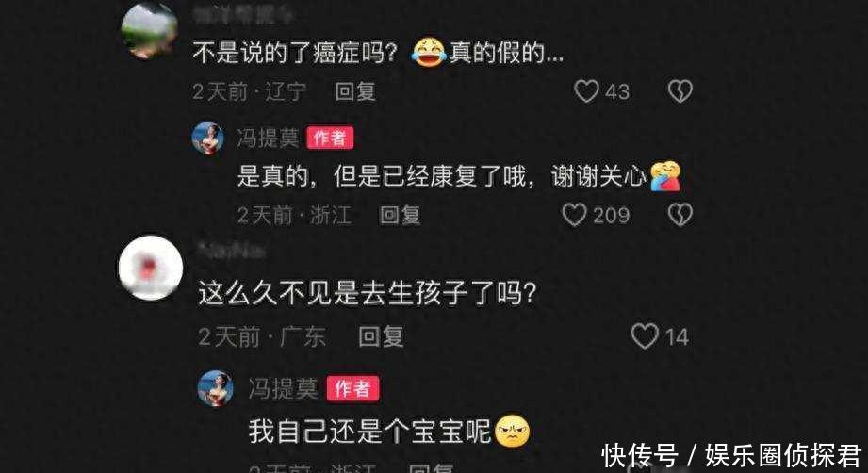Select the reply text 我自己还是个宝宝呢

coord(369,432)
